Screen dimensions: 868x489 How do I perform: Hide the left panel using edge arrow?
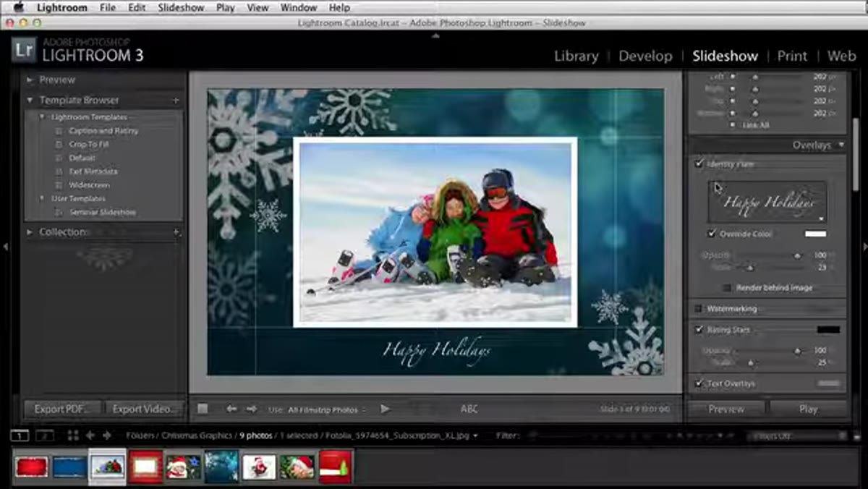point(5,247)
